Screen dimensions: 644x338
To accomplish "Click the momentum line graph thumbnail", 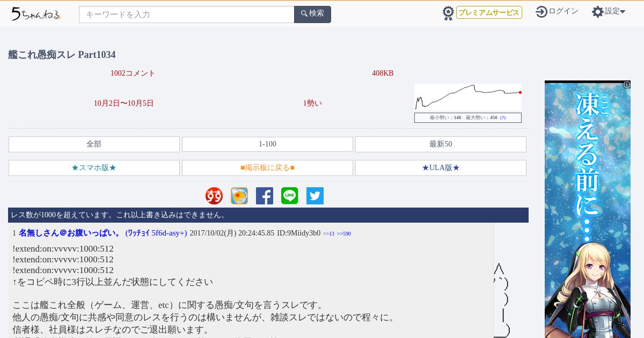I will click(x=468, y=97).
